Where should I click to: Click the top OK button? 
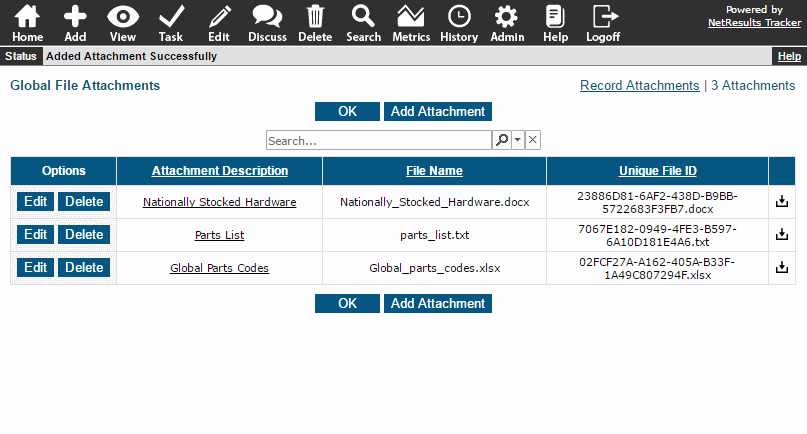[x=347, y=111]
